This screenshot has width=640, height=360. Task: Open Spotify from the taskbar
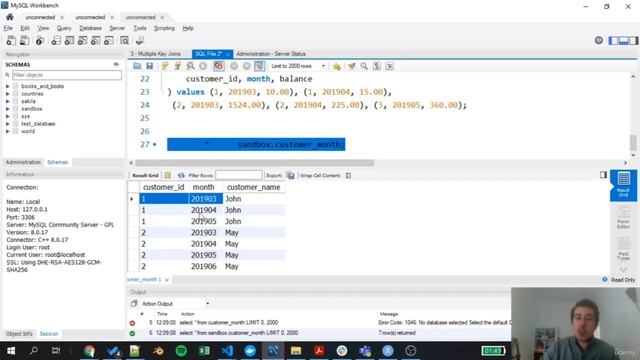(181, 351)
